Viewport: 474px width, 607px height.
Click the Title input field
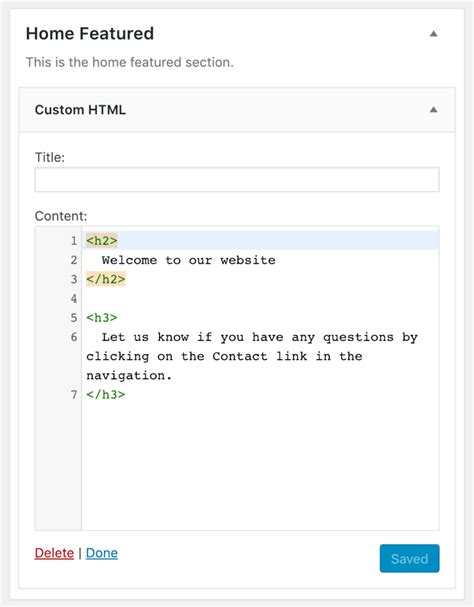(x=237, y=180)
